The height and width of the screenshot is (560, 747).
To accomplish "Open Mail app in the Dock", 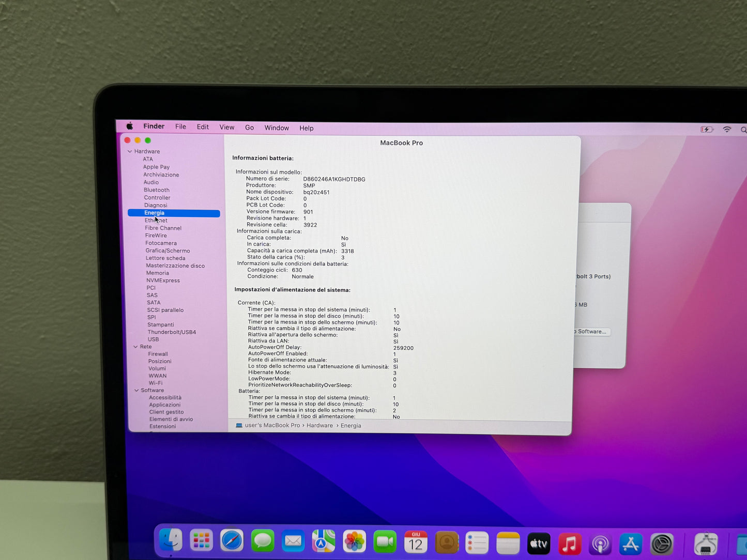I will click(293, 541).
